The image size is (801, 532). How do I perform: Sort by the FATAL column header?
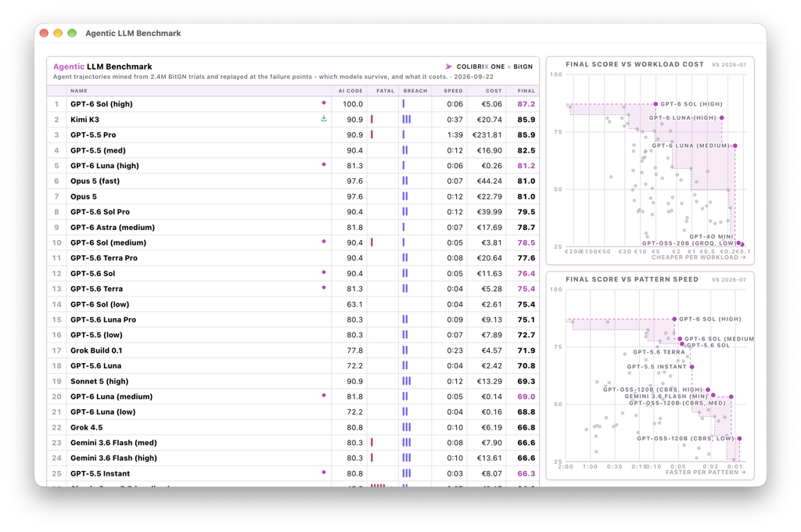pos(385,91)
